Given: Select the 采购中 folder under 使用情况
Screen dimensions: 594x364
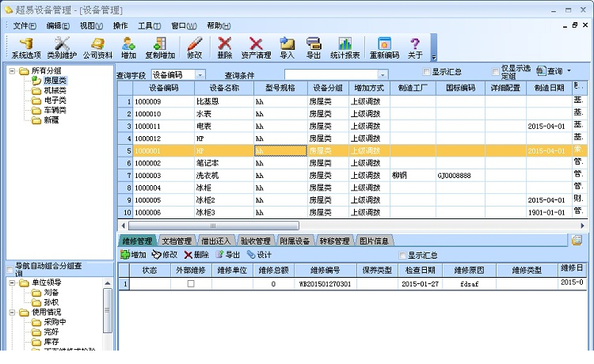Looking at the screenshot, I should [55, 322].
